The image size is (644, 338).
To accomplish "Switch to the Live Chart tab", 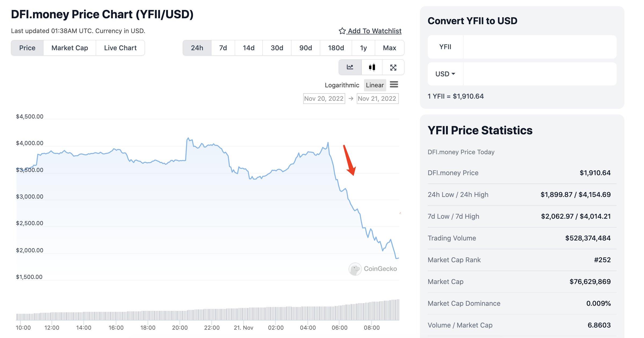I will (x=120, y=48).
